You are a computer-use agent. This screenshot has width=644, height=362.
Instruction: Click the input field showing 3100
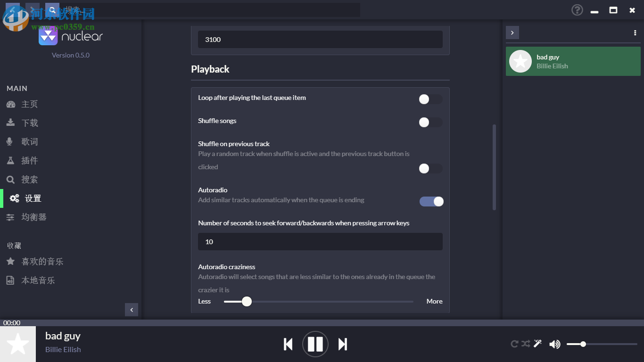(320, 40)
